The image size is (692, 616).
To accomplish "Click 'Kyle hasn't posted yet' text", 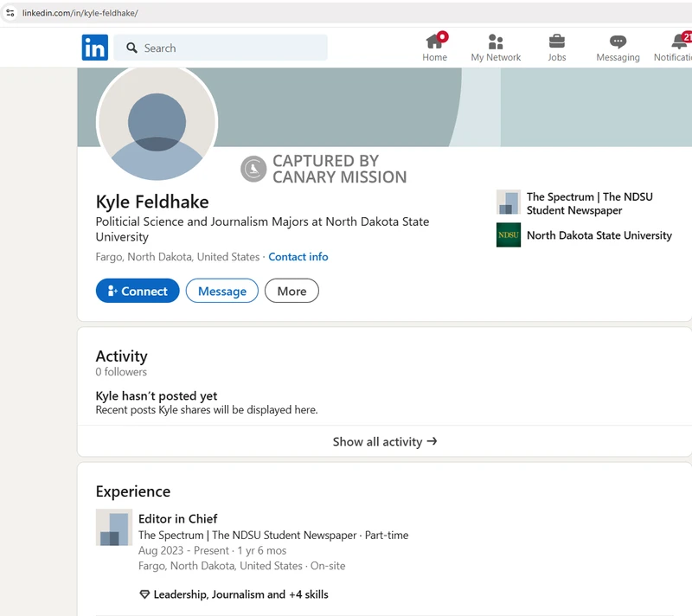I will 157,395.
